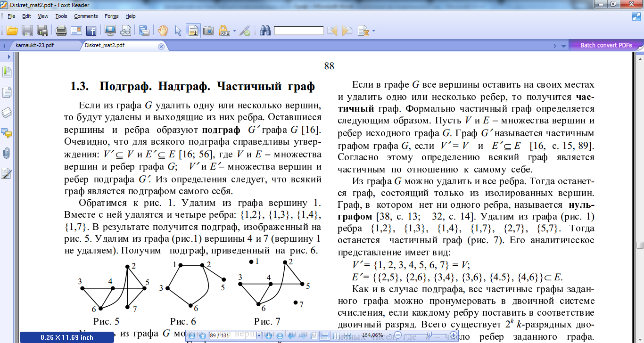Viewport: 644px width, 343px height.
Task: Click the Batch convert PDFs banner
Action: click(x=606, y=45)
